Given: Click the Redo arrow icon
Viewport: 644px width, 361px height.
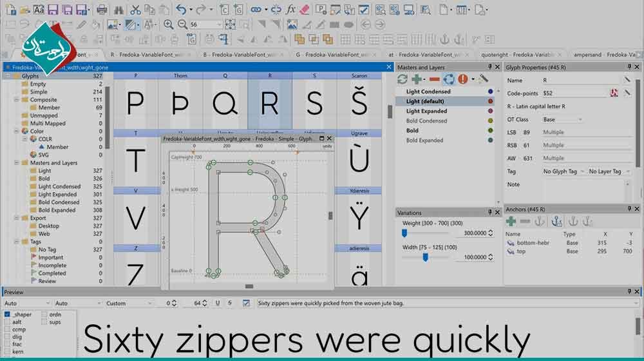Looking at the screenshot, I should click(200, 10).
